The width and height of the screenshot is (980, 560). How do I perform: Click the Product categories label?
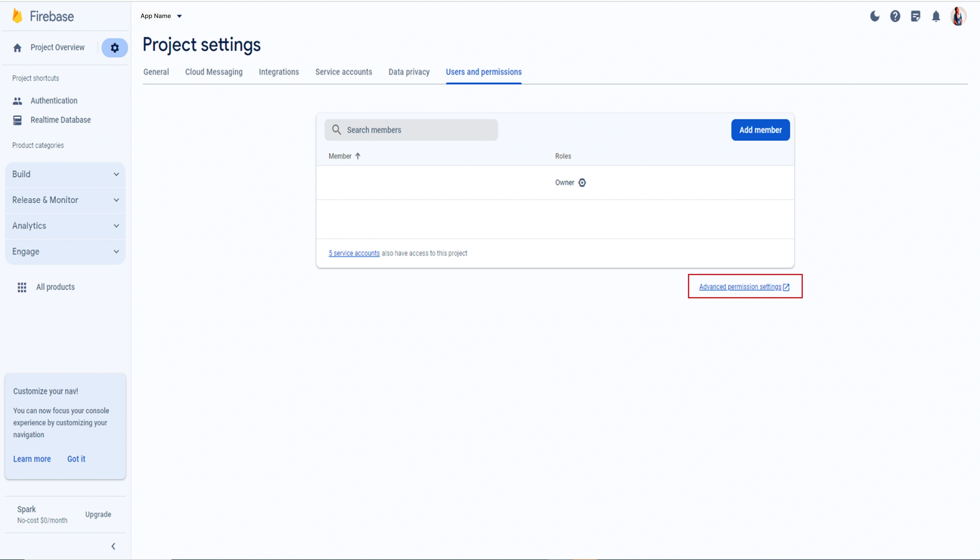point(38,145)
